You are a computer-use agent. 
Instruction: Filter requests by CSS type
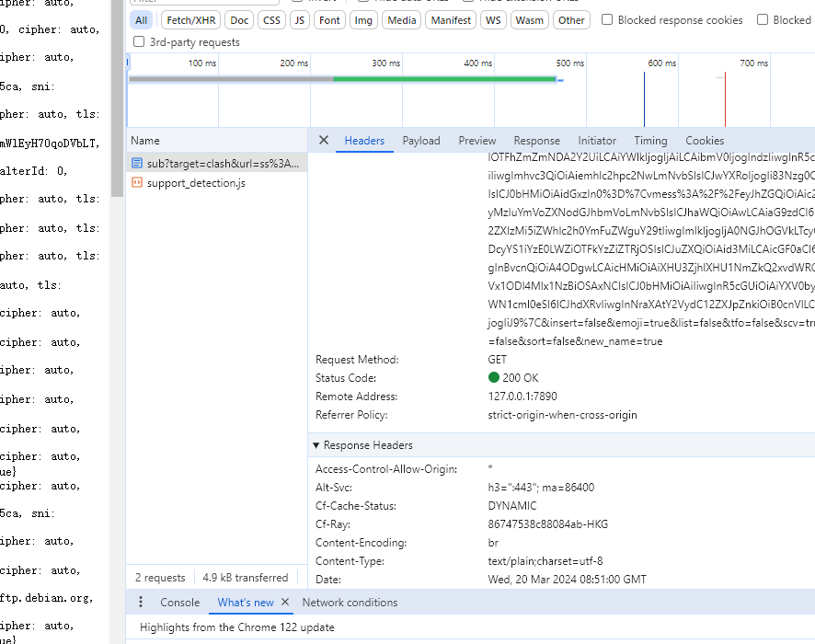pos(271,20)
